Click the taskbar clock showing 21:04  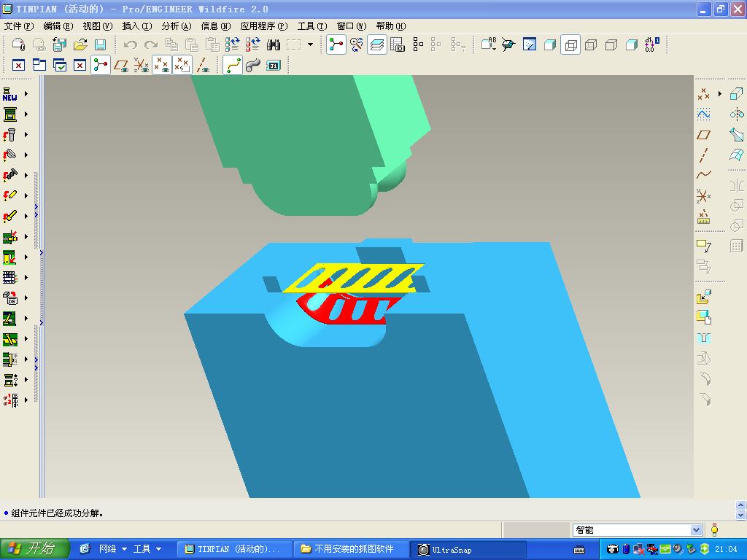726,550
